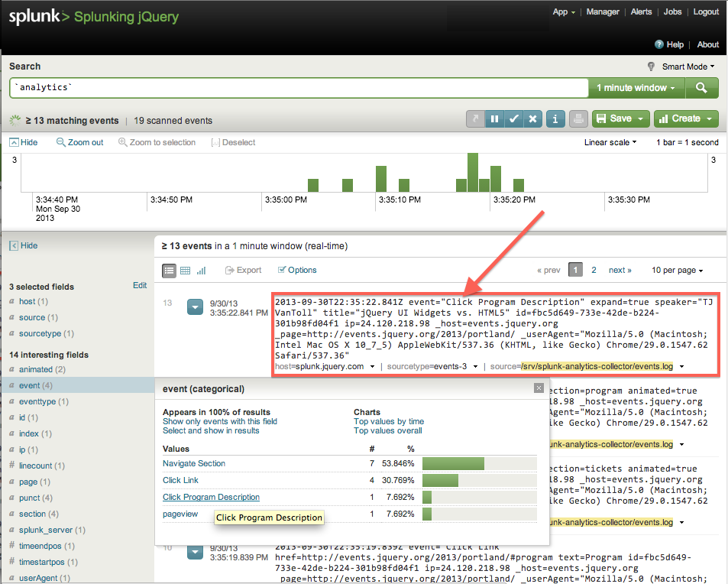The height and width of the screenshot is (584, 728).
Task: Open the Manager menu
Action: [x=603, y=11]
